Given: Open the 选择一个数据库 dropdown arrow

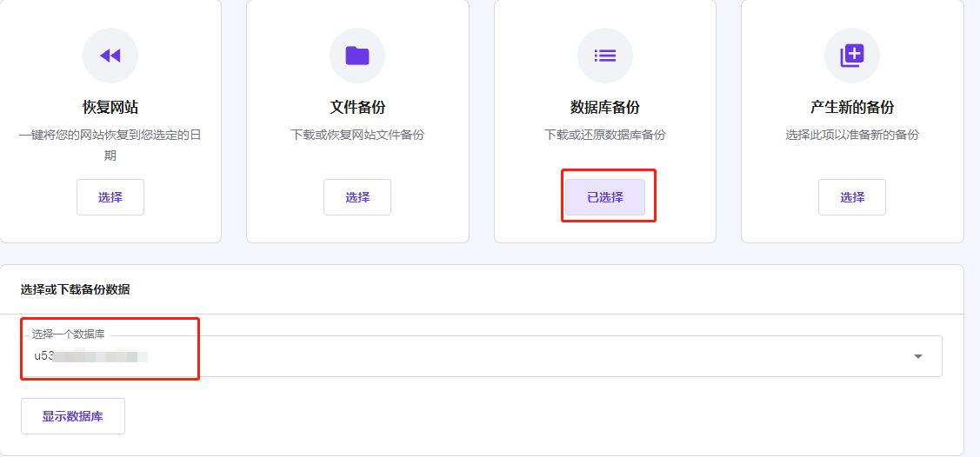Looking at the screenshot, I should [918, 356].
